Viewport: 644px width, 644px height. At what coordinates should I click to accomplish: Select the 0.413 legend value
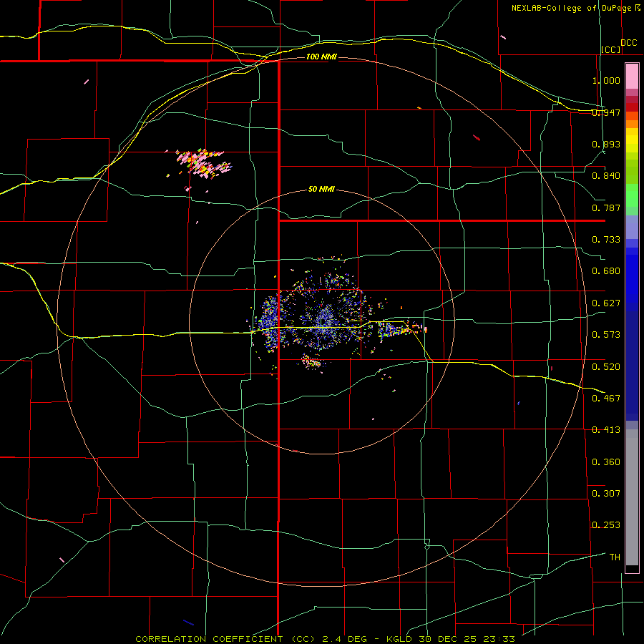click(606, 429)
